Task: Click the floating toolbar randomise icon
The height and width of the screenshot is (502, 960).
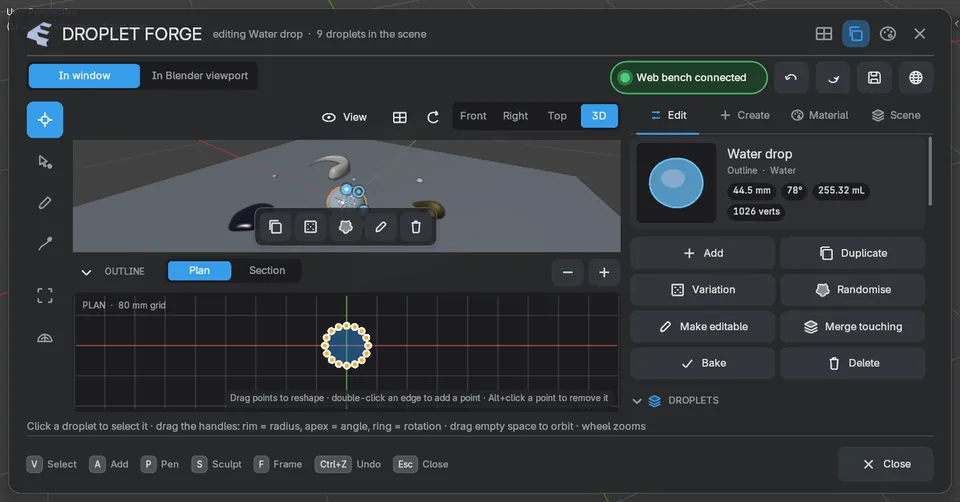Action: pyautogui.click(x=345, y=227)
